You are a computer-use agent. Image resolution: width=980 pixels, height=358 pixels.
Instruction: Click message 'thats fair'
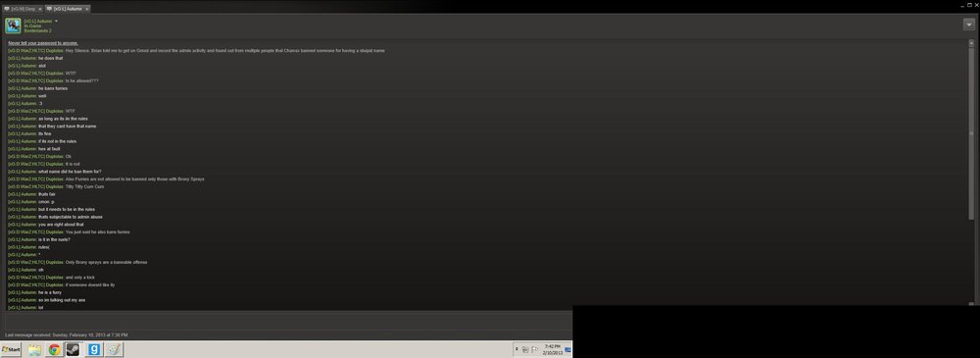point(47,194)
